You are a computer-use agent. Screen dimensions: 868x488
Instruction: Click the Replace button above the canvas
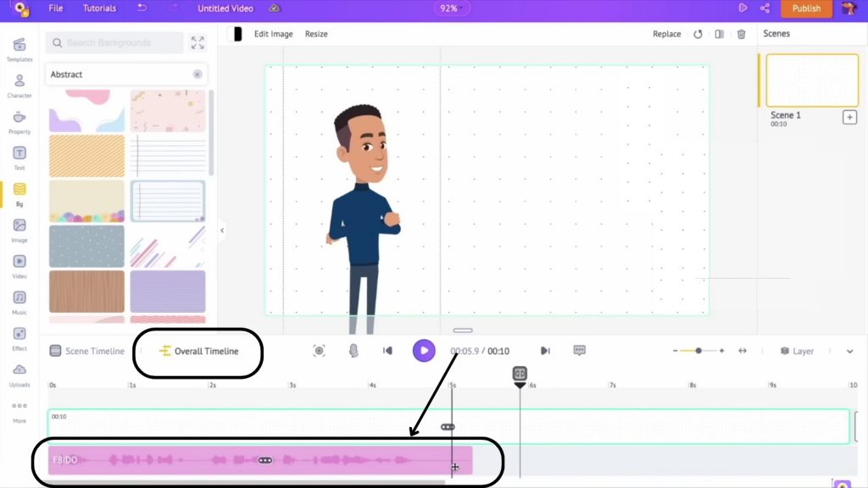pos(666,34)
